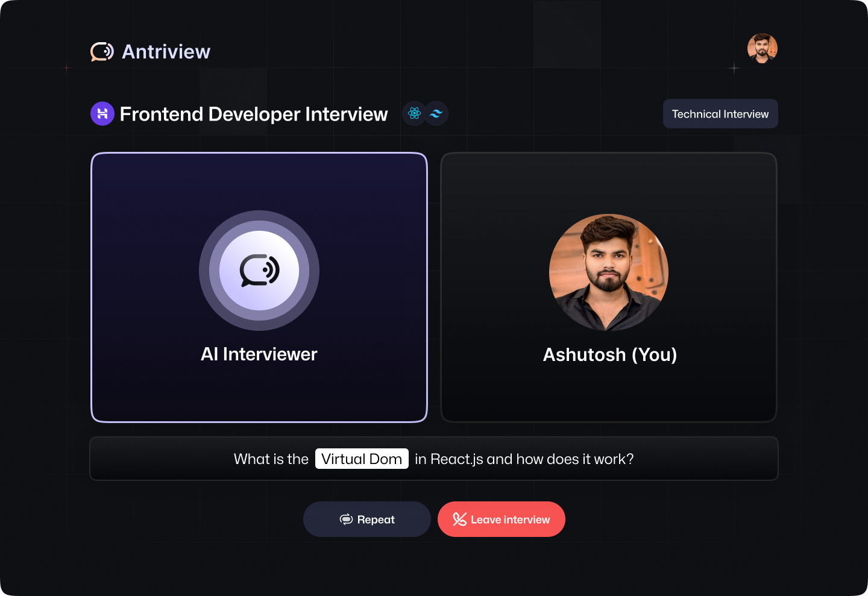Click the purple company logo beside interview title
The height and width of the screenshot is (596, 868).
tap(102, 113)
